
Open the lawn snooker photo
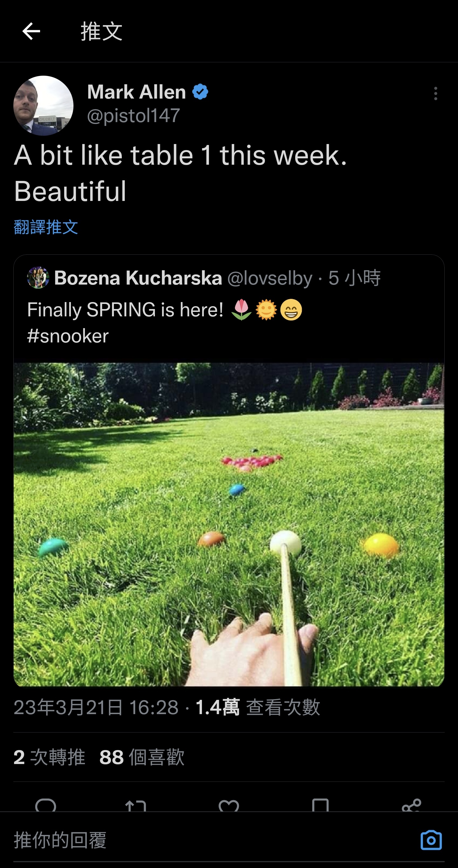(229, 524)
